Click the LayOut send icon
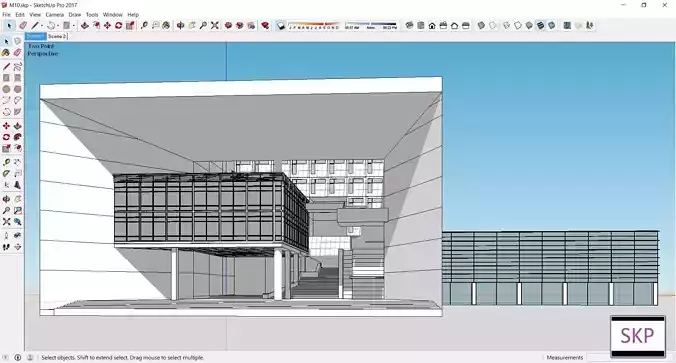This screenshot has height=363, width=676. tap(251, 26)
